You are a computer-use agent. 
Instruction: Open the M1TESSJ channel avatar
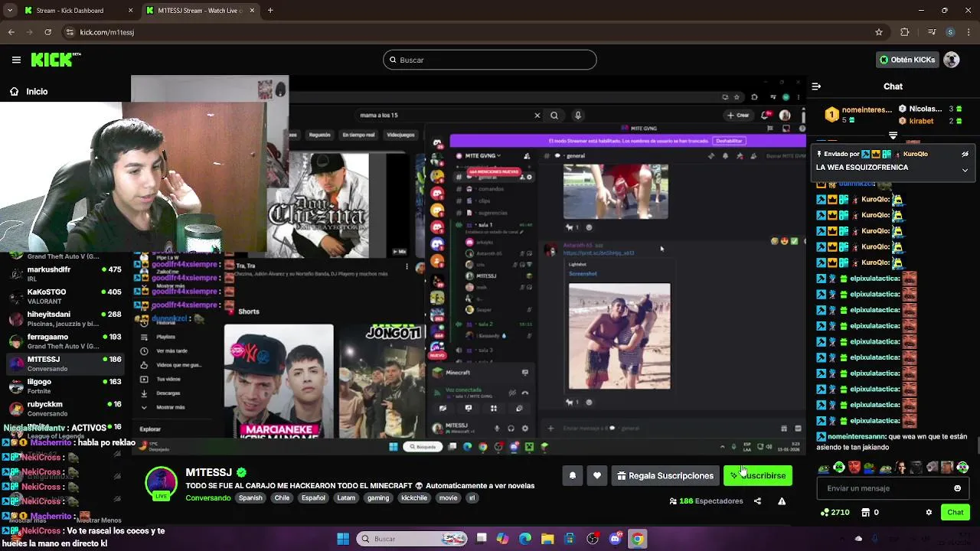(161, 483)
